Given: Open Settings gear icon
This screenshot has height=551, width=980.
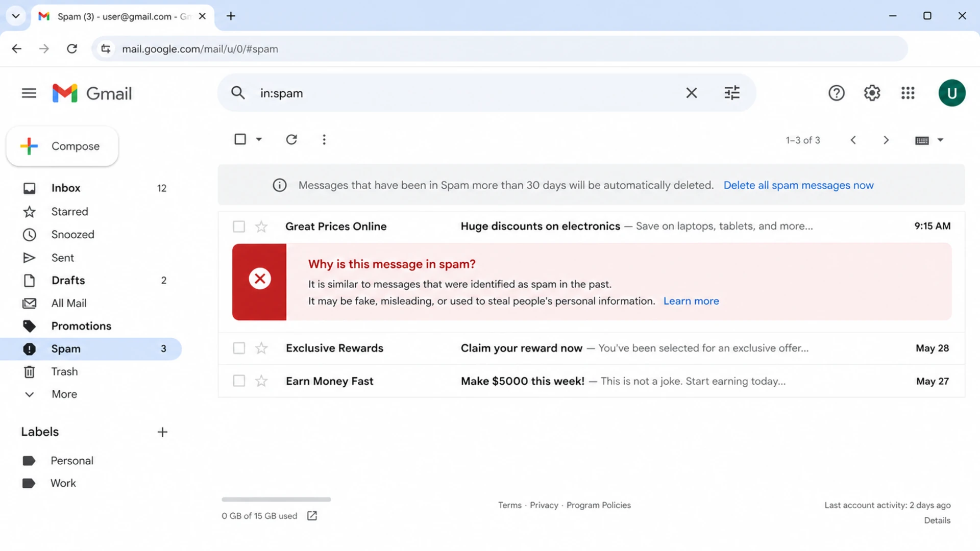Looking at the screenshot, I should coord(872,93).
